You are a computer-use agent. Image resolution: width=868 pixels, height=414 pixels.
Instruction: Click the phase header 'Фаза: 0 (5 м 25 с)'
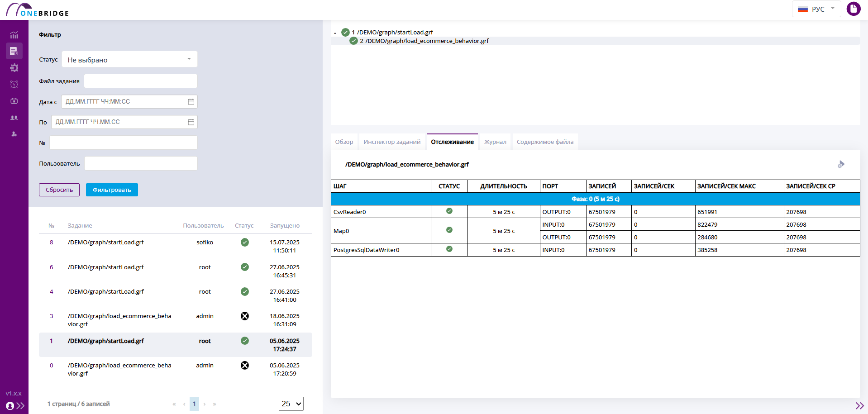pos(595,199)
